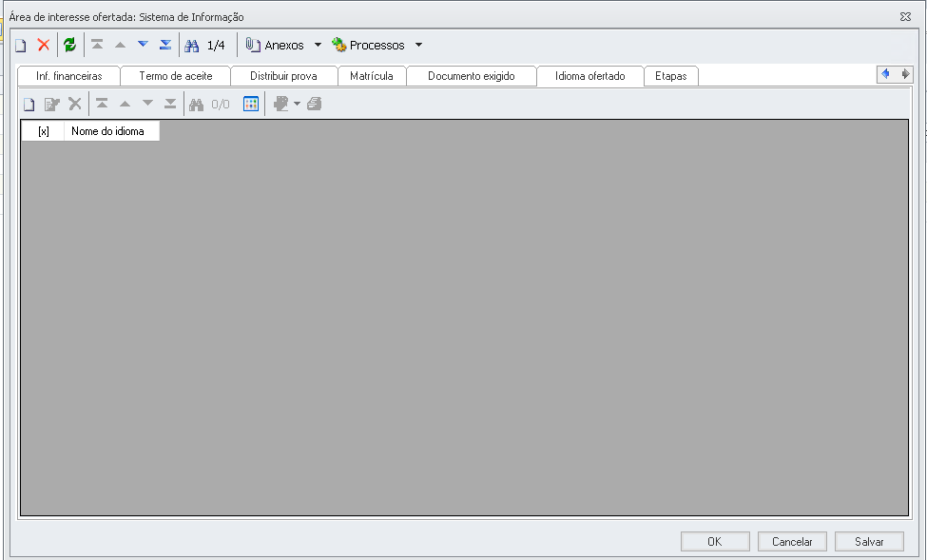Go to first record in top toolbar
Screen dimensions: 927x560
pyautogui.click(x=97, y=45)
